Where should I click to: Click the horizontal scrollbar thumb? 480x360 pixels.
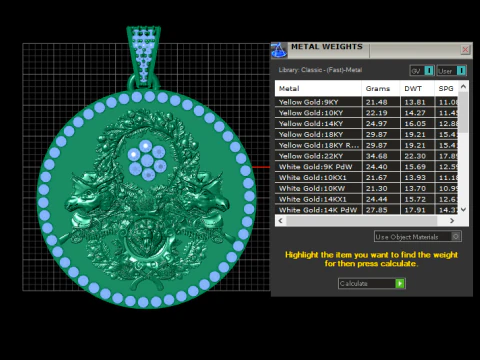tap(361, 221)
